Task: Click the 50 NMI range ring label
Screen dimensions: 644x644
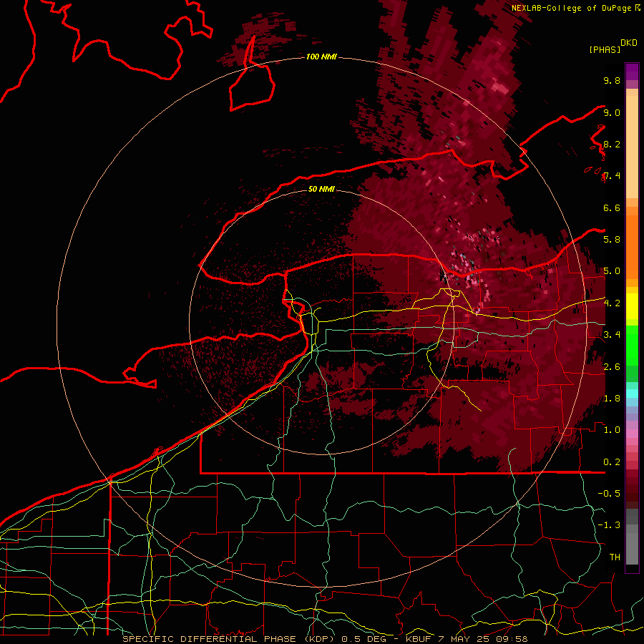Action: (321, 189)
